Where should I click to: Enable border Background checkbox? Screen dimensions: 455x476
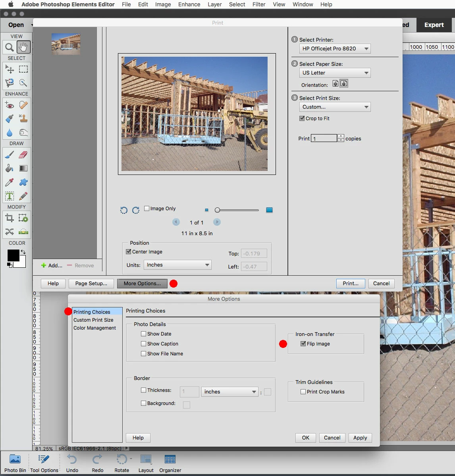pos(144,403)
